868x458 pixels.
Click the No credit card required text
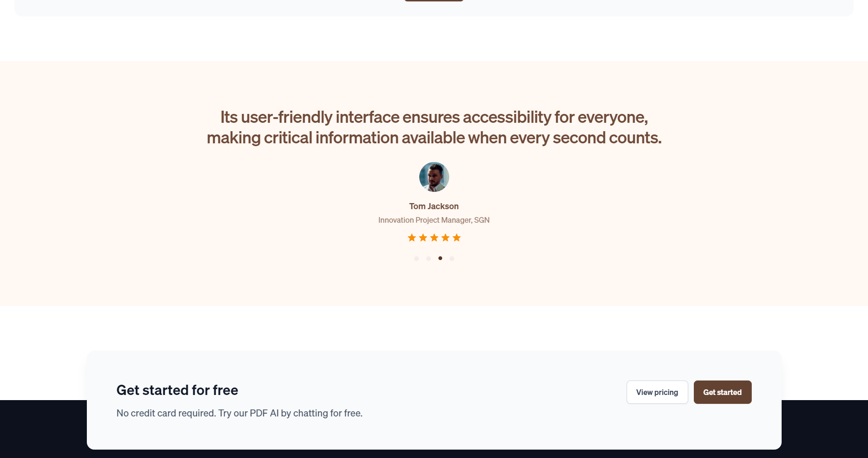(239, 413)
